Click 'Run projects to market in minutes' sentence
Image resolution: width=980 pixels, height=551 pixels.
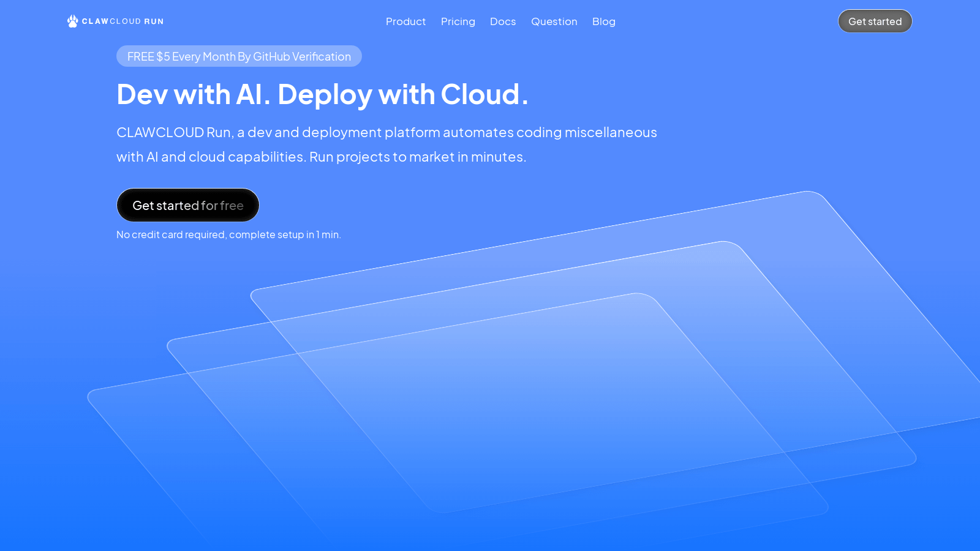click(x=418, y=157)
